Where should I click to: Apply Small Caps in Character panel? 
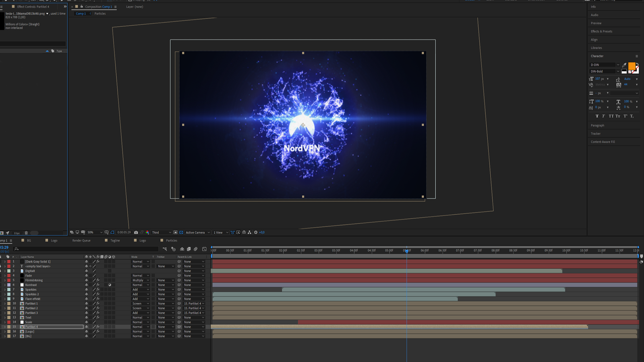(618, 116)
